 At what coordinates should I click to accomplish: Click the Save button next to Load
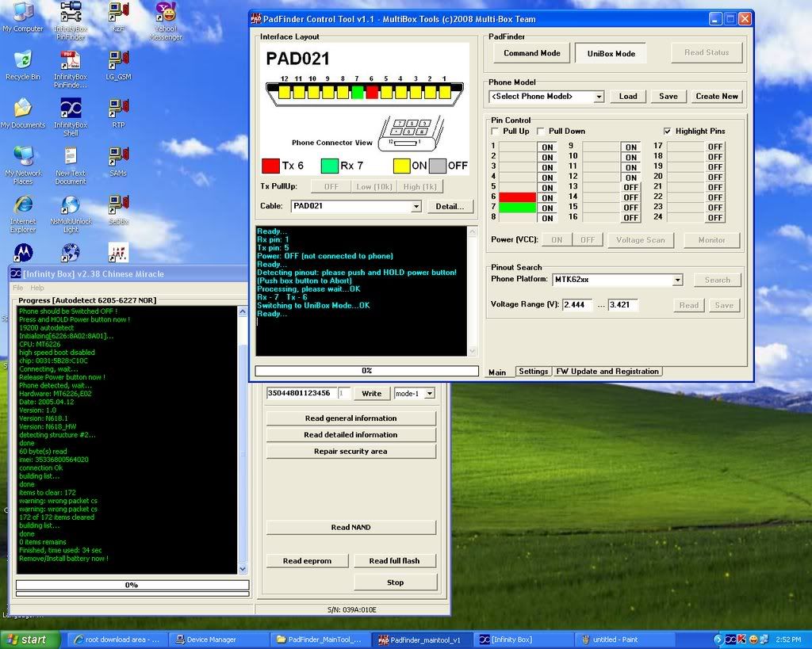tap(668, 96)
